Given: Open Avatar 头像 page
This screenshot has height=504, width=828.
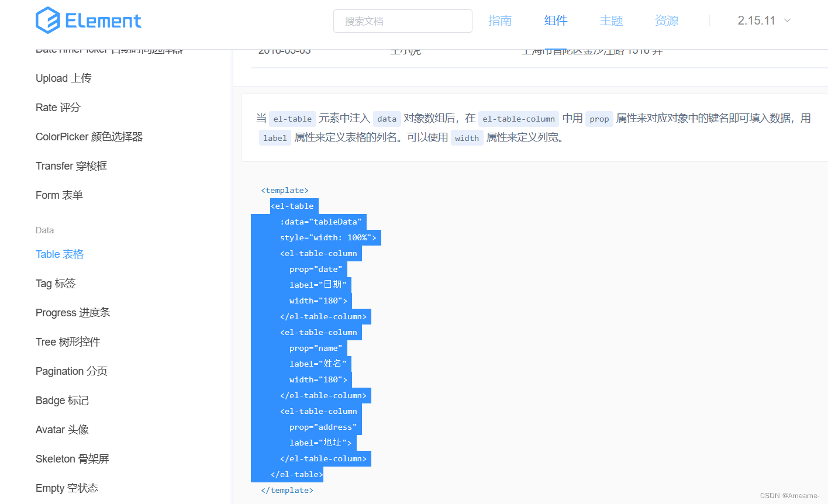Looking at the screenshot, I should (62, 430).
